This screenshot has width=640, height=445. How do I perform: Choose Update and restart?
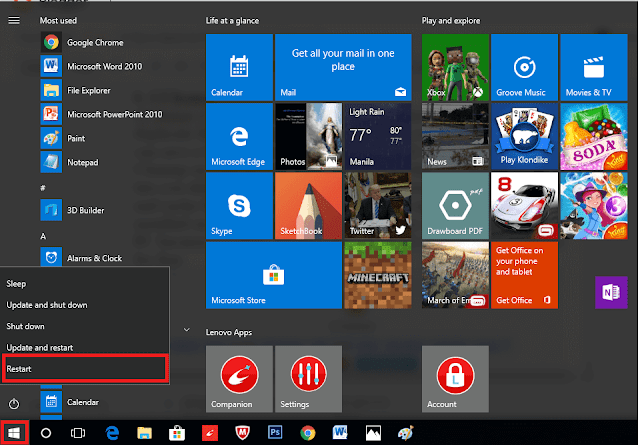pos(85,347)
